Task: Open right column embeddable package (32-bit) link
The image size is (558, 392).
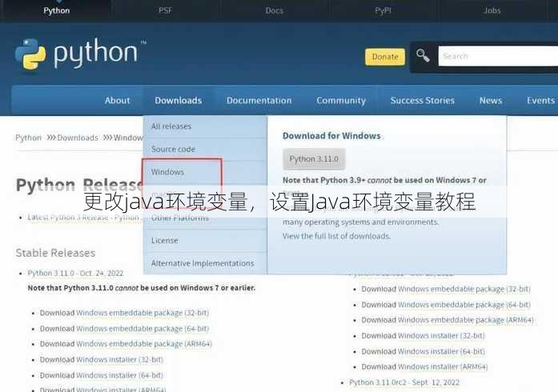Action: [464, 289]
